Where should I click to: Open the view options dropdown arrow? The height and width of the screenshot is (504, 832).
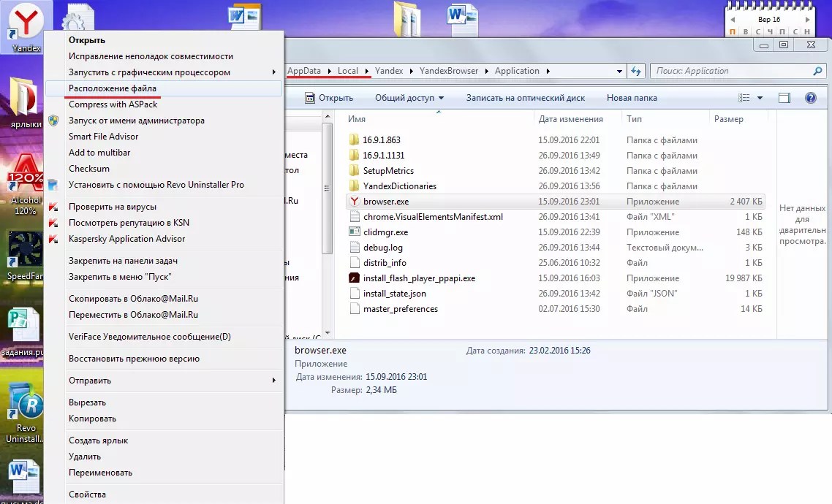pos(760,98)
